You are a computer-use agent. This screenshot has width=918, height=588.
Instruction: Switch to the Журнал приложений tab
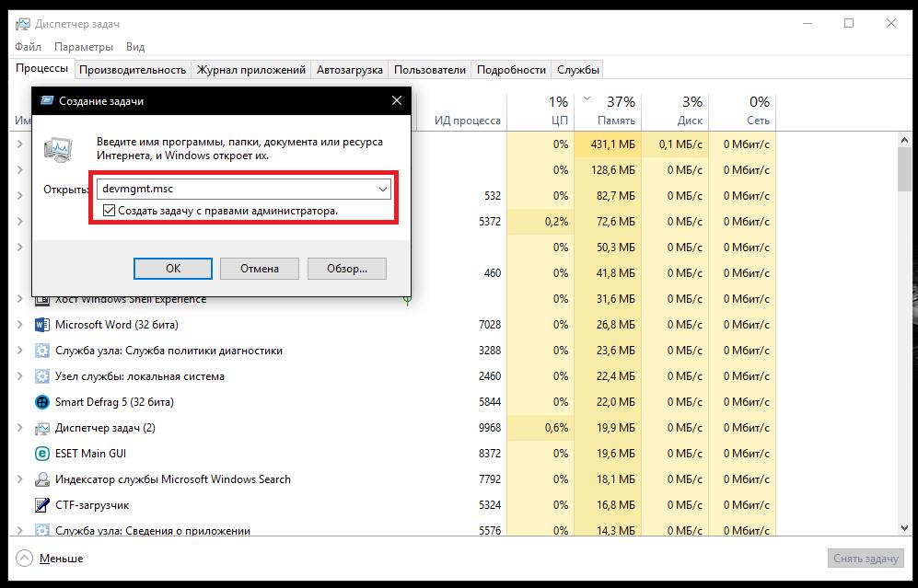tap(251, 70)
